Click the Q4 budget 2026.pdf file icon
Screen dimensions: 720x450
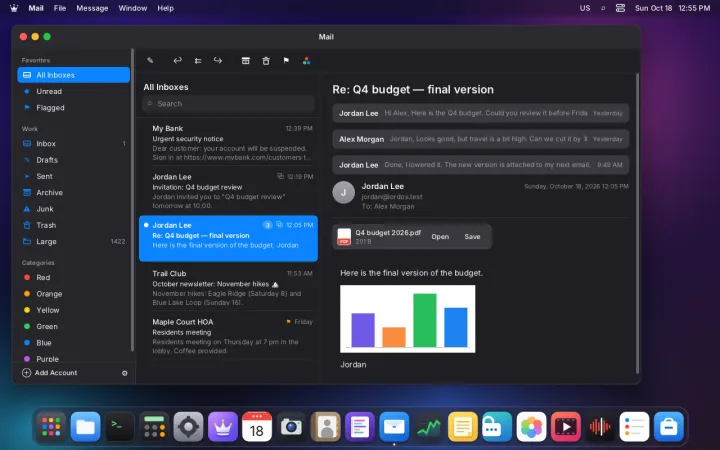tap(344, 236)
